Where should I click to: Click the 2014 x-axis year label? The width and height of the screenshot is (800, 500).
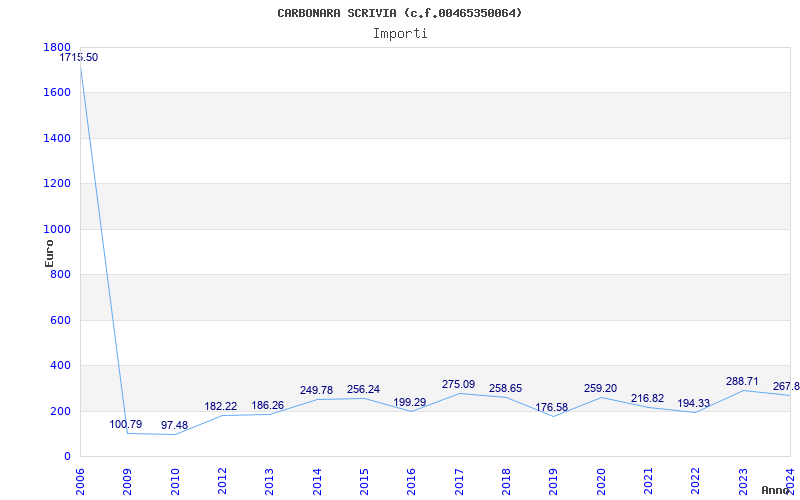pyautogui.click(x=317, y=481)
